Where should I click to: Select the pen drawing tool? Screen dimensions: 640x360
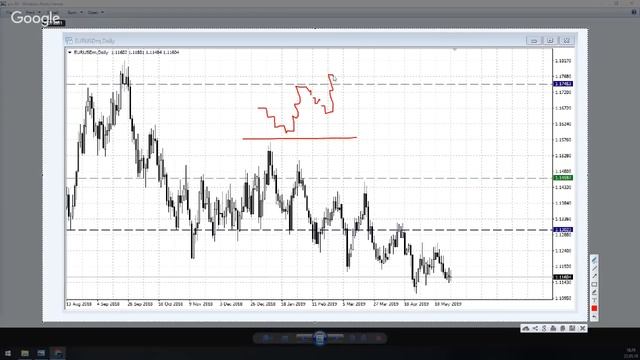[594, 260]
